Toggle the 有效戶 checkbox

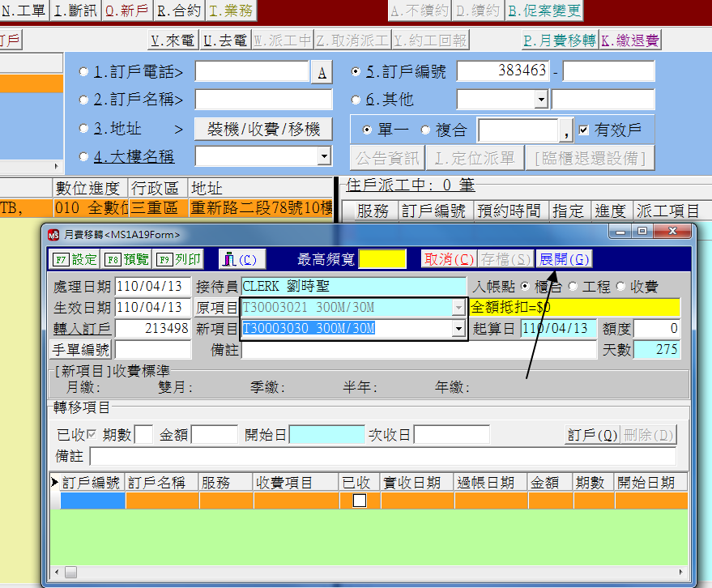(x=583, y=130)
